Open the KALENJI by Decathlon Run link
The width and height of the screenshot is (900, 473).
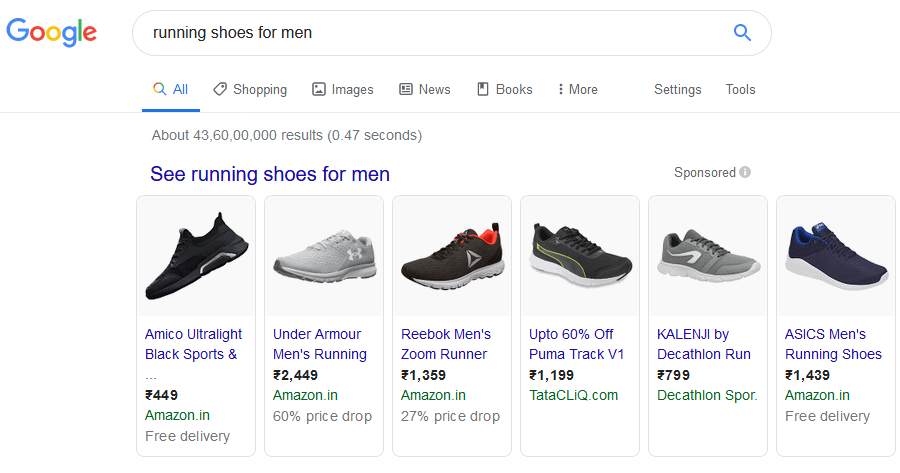coord(706,344)
